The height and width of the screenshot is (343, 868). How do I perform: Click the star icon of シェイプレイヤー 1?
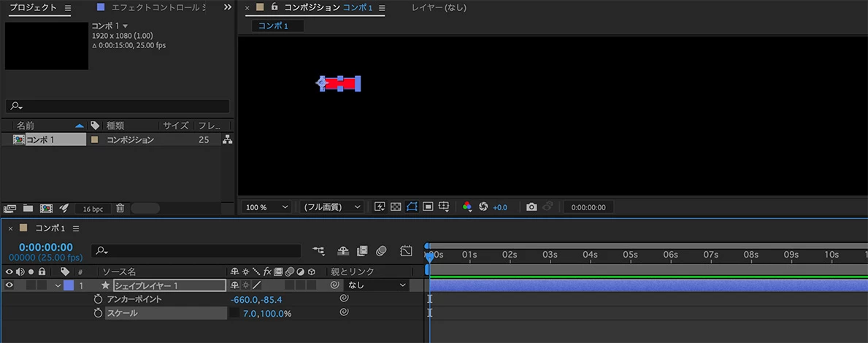click(105, 285)
